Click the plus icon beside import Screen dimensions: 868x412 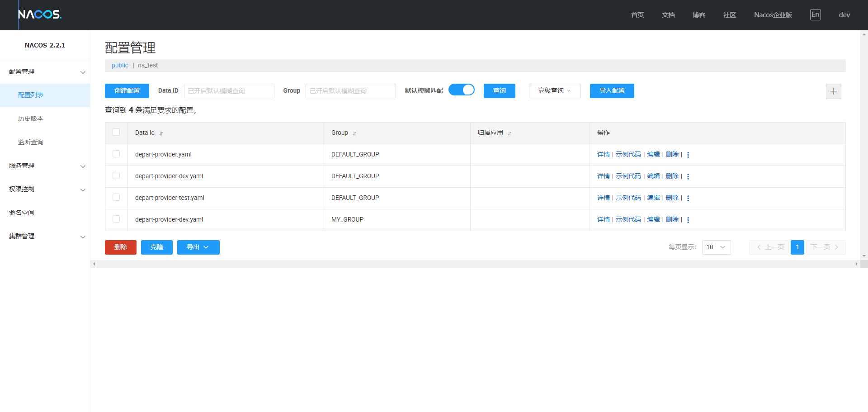(833, 91)
